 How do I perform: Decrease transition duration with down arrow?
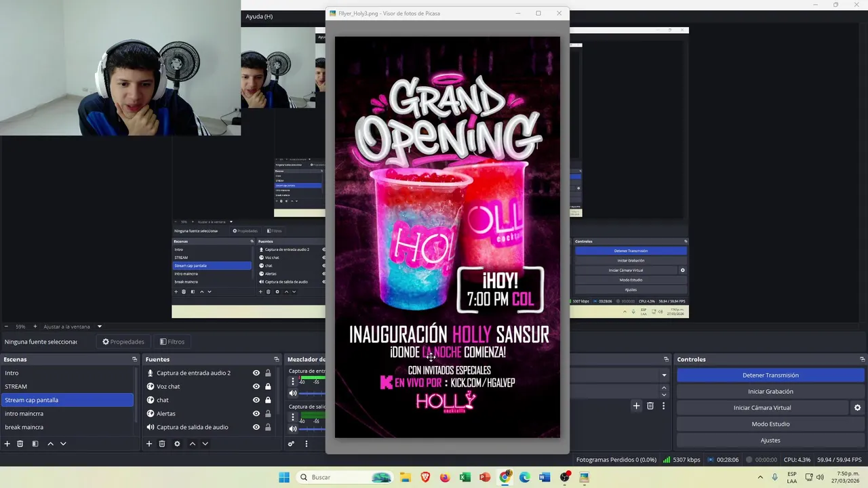tap(664, 394)
